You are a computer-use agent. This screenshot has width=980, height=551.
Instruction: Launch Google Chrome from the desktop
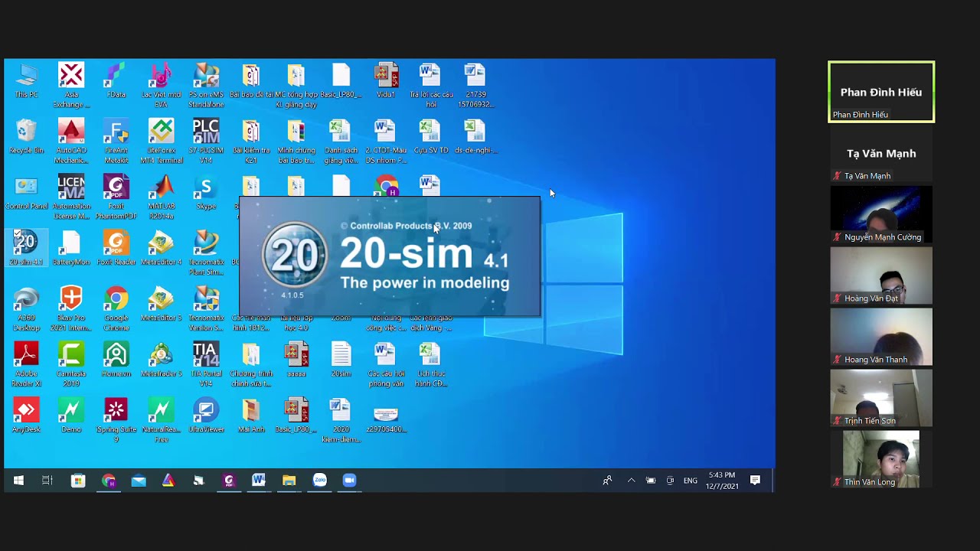(x=116, y=309)
